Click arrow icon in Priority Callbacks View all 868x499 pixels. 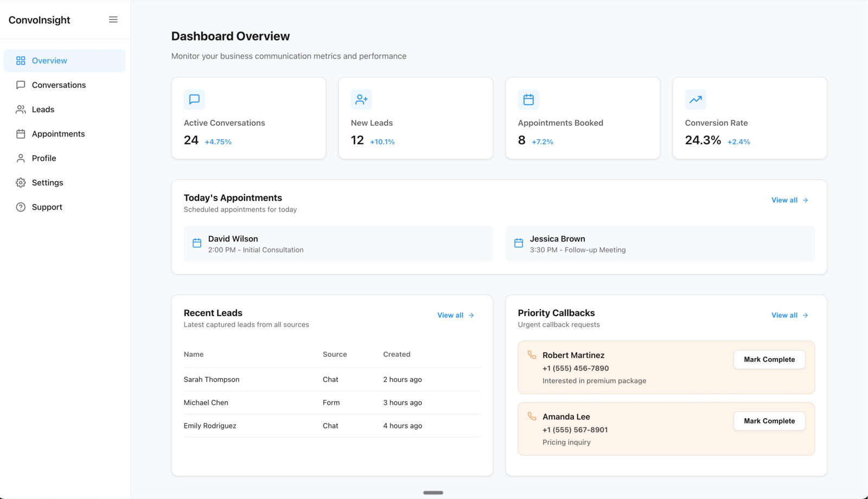pyautogui.click(x=806, y=315)
